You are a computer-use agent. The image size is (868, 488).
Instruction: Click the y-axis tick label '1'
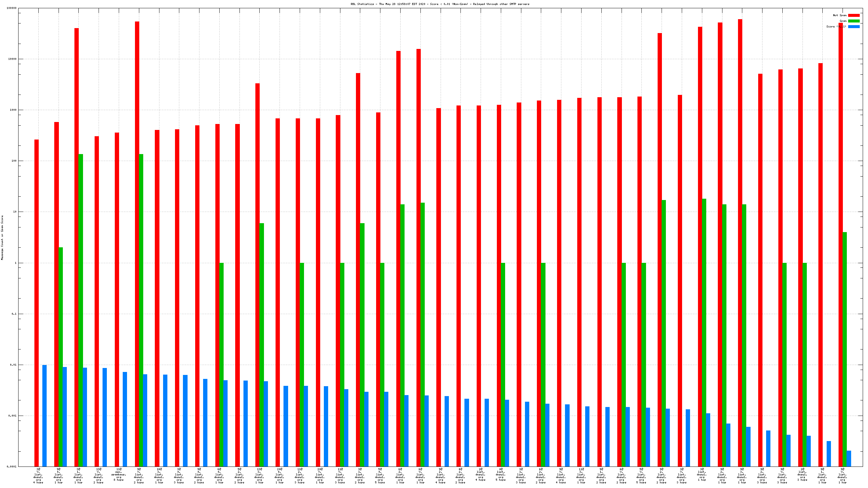click(15, 263)
